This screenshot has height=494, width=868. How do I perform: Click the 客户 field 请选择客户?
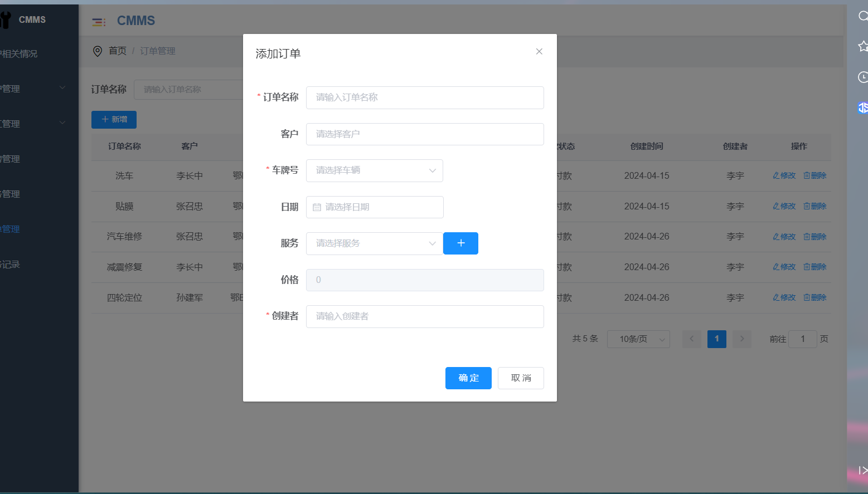click(x=425, y=134)
